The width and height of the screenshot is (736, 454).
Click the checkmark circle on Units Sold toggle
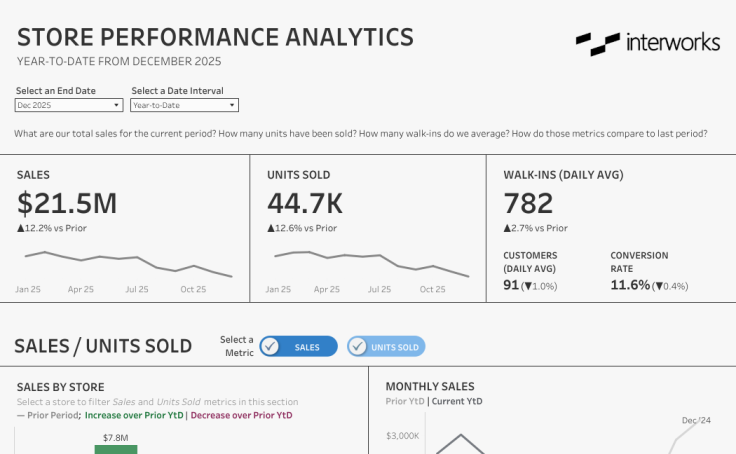pyautogui.click(x=357, y=347)
